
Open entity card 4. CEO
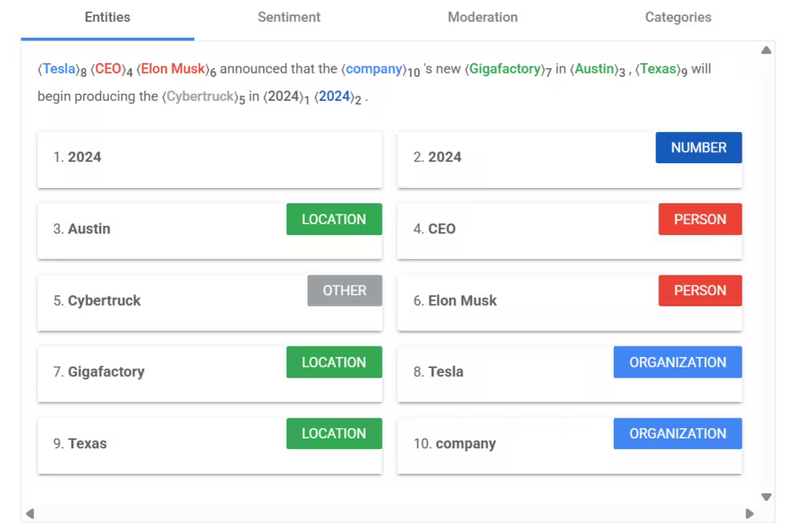pos(569,232)
